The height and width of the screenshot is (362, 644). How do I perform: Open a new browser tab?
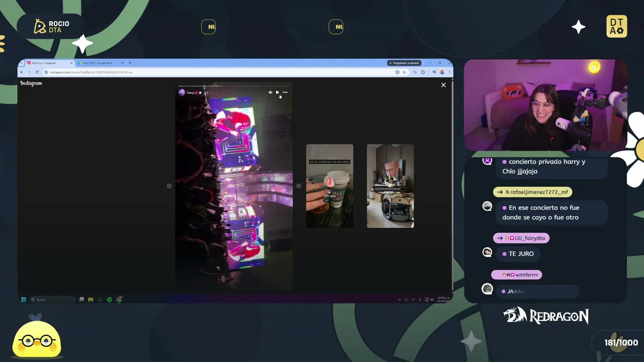(x=130, y=63)
